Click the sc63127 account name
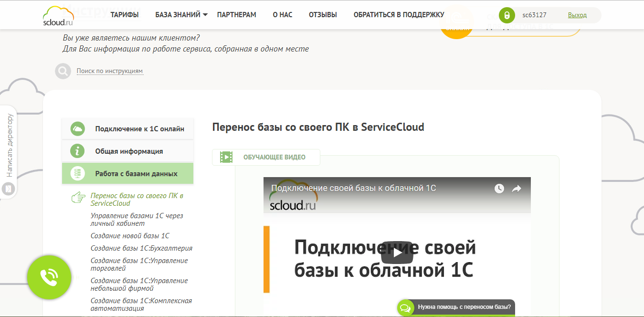644x317 pixels. tap(534, 15)
